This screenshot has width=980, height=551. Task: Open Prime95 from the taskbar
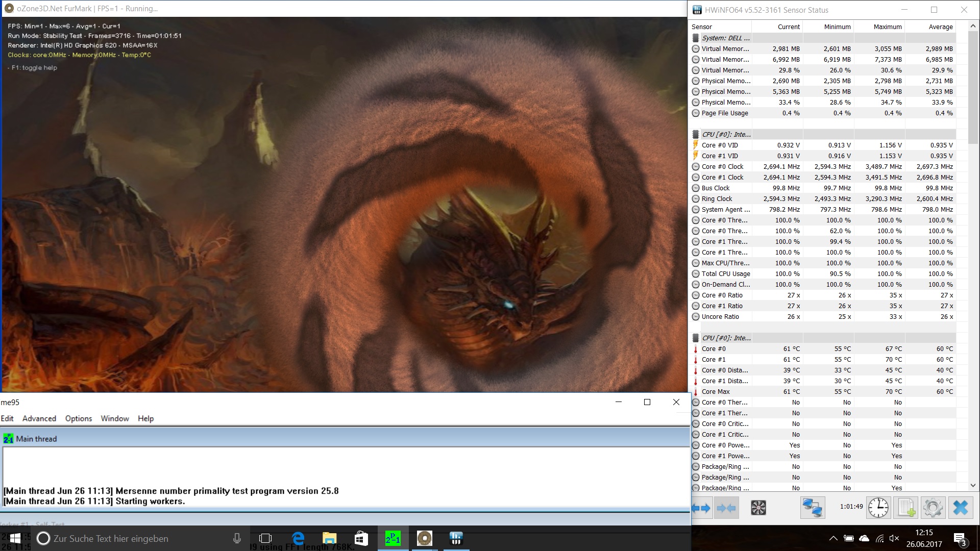[393, 538]
